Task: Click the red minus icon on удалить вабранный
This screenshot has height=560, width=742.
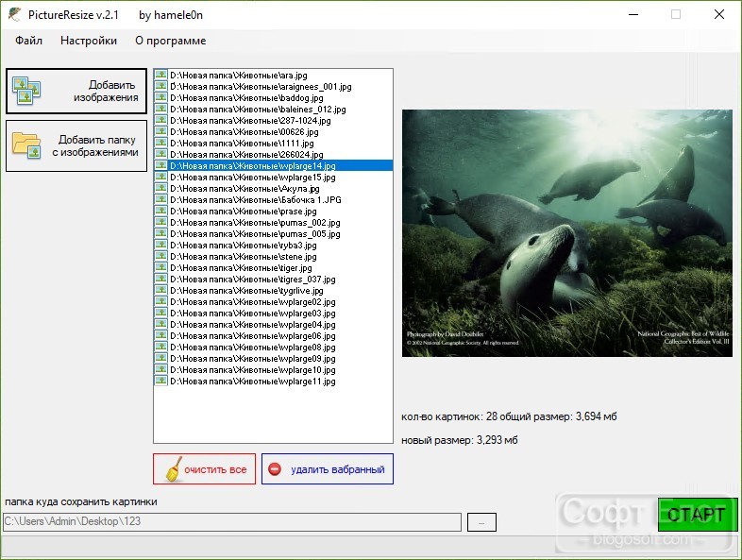Action: 275,469
